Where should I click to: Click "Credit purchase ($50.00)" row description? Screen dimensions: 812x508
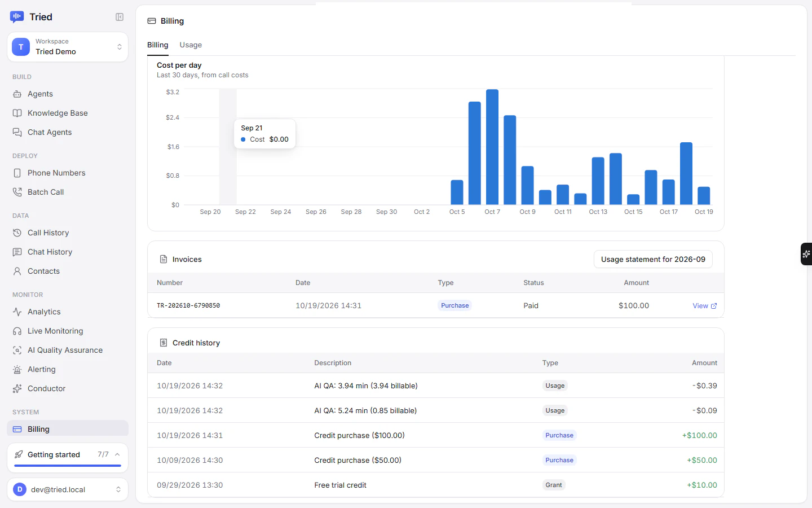(358, 460)
